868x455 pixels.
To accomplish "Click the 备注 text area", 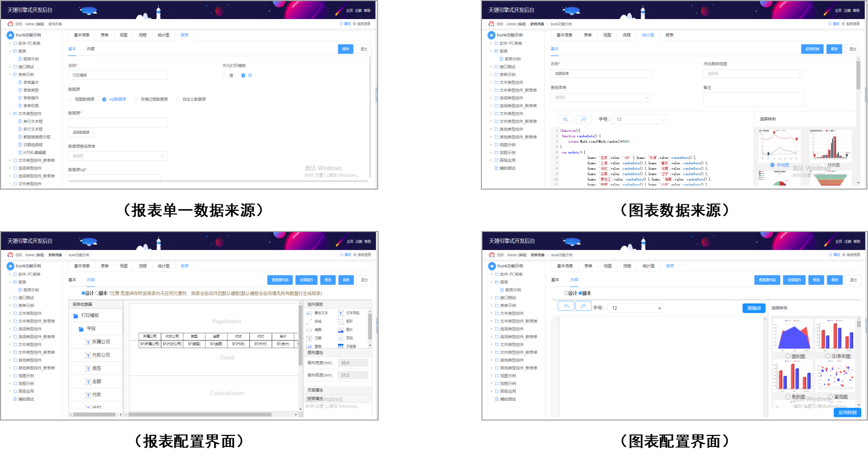I will click(753, 99).
